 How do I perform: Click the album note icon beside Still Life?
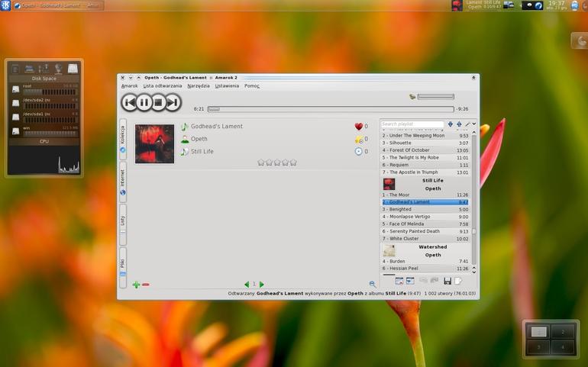(x=185, y=151)
